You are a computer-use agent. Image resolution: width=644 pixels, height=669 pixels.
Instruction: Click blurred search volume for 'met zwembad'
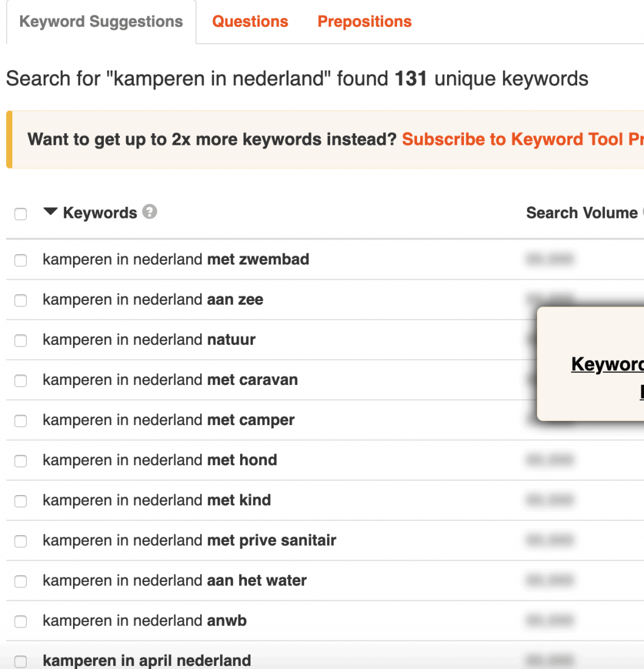pos(549,258)
